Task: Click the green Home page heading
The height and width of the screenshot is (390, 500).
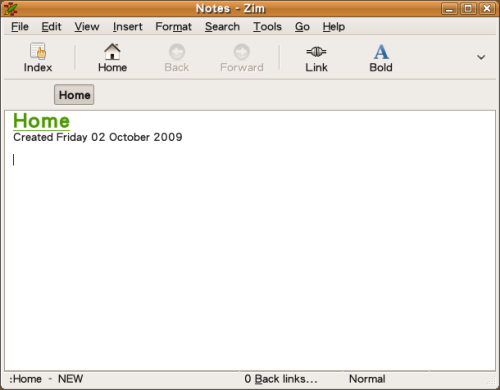Action: (41, 121)
